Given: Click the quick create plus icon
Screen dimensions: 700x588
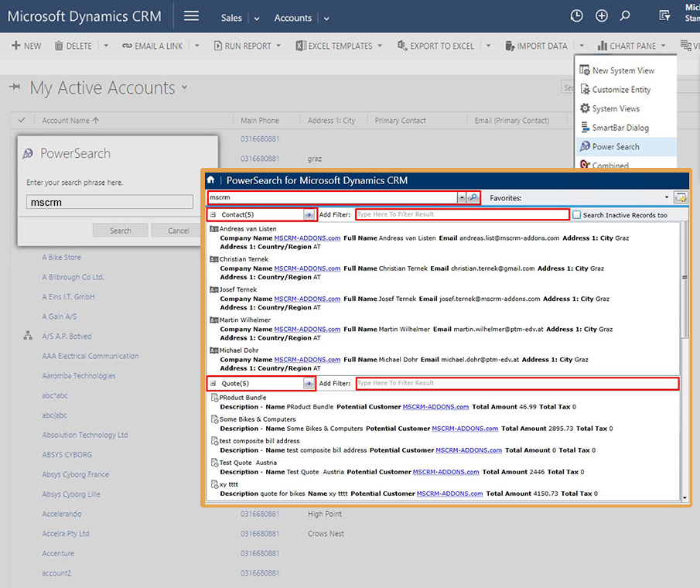Looking at the screenshot, I should click(x=601, y=16).
